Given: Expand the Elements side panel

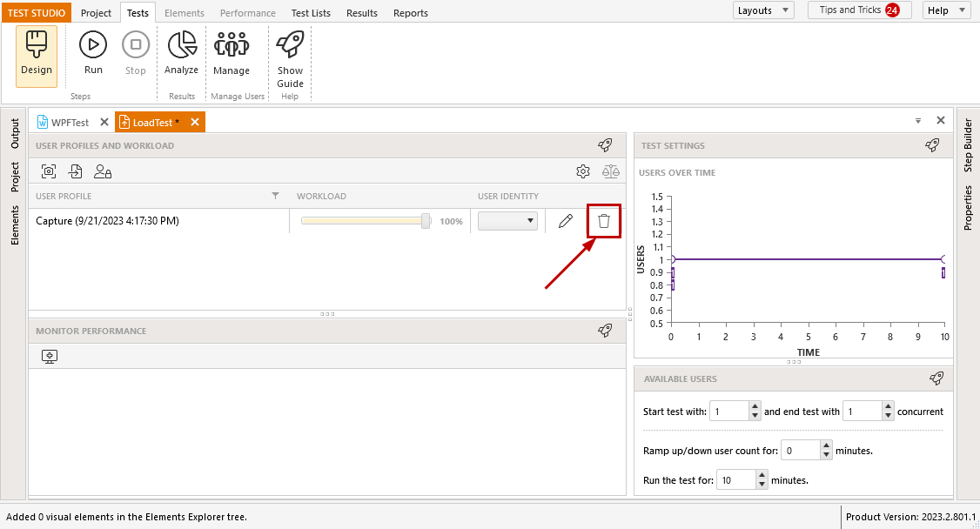Looking at the screenshot, I should click(15, 224).
